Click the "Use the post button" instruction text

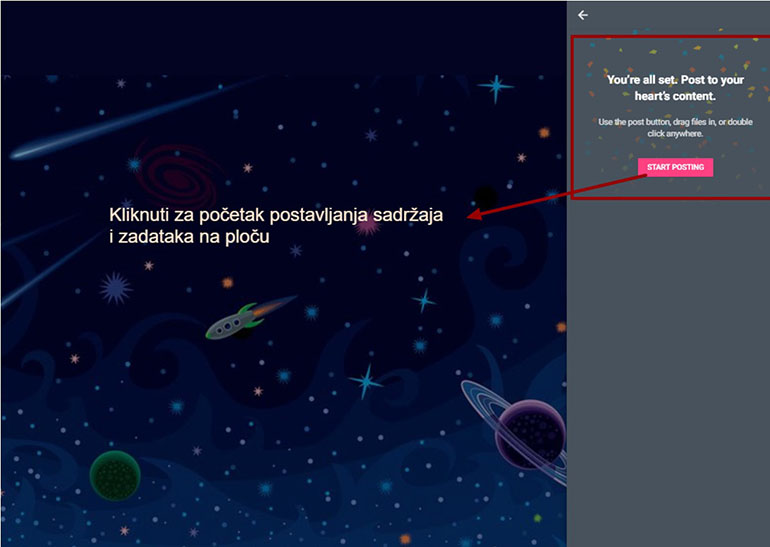point(675,128)
